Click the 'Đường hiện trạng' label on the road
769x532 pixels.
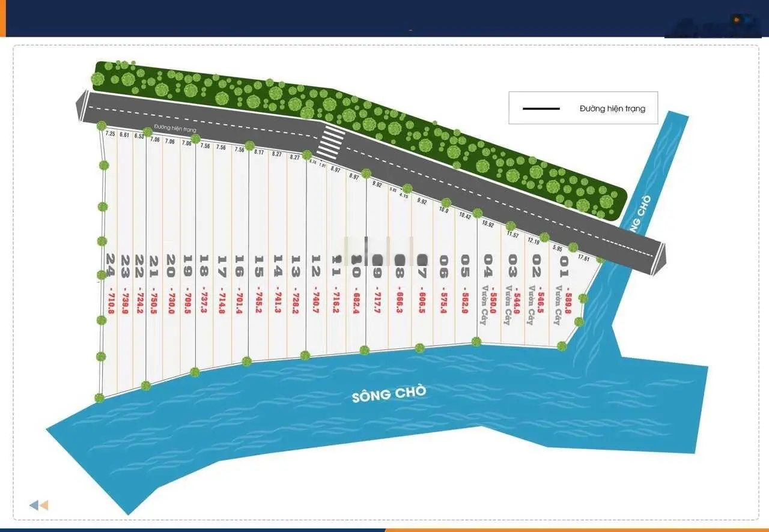175,128
